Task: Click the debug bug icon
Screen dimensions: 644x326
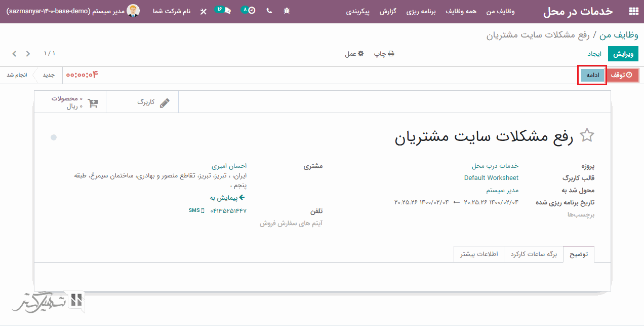Action: coord(287,11)
